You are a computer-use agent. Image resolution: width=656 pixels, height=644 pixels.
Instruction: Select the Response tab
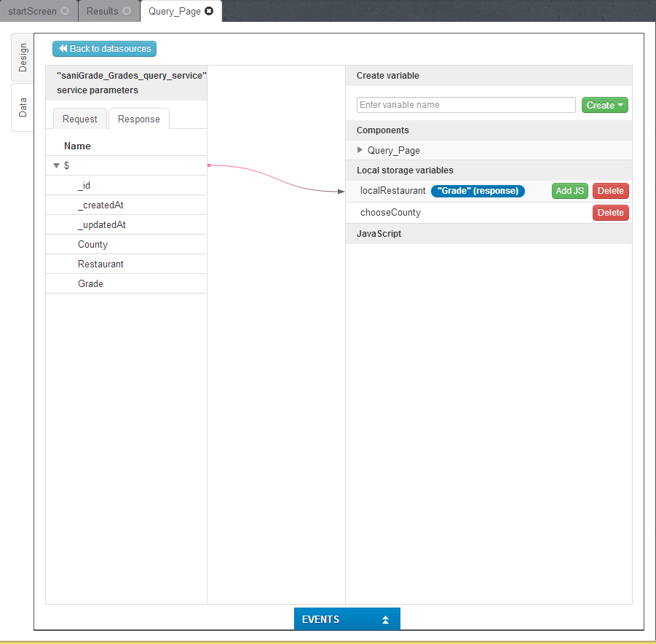click(x=138, y=119)
